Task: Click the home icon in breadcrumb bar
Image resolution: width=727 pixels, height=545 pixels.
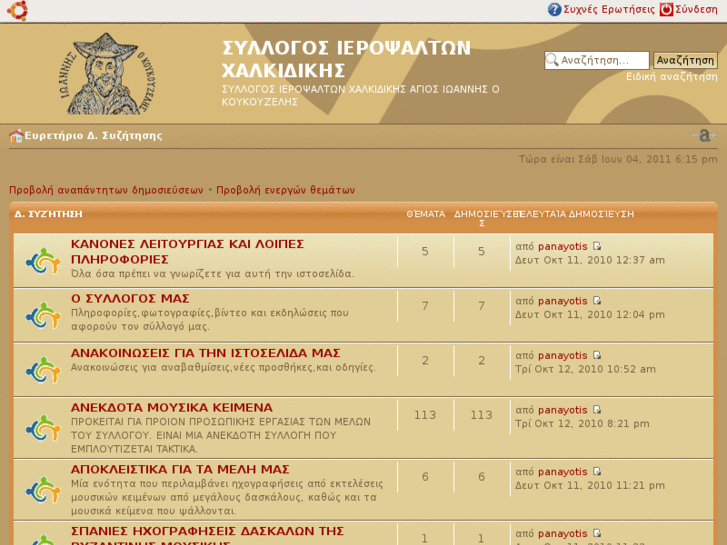Action: (x=16, y=136)
